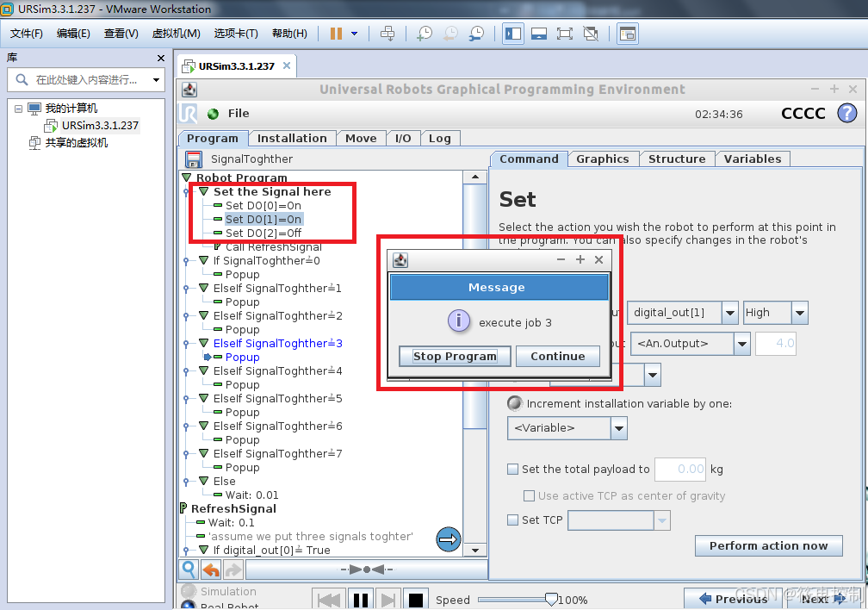Toggle the VMware library sidebar view icon
The image size is (868, 610).
[x=513, y=34]
